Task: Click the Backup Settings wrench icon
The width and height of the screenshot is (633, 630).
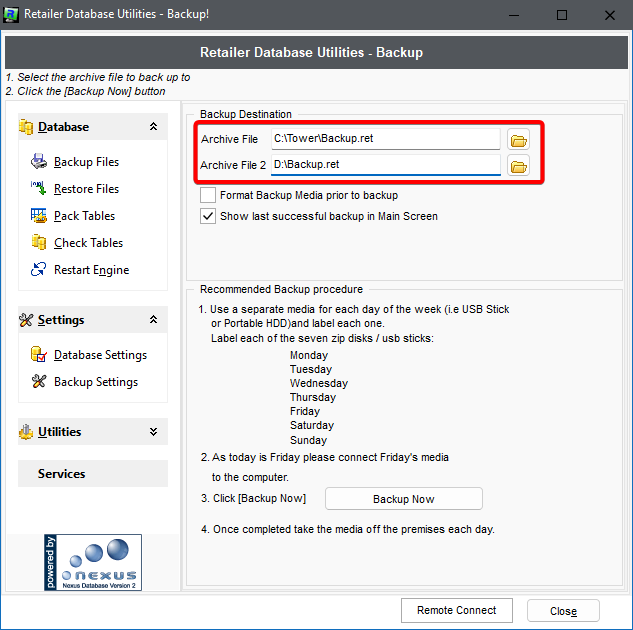Action: coord(39,382)
